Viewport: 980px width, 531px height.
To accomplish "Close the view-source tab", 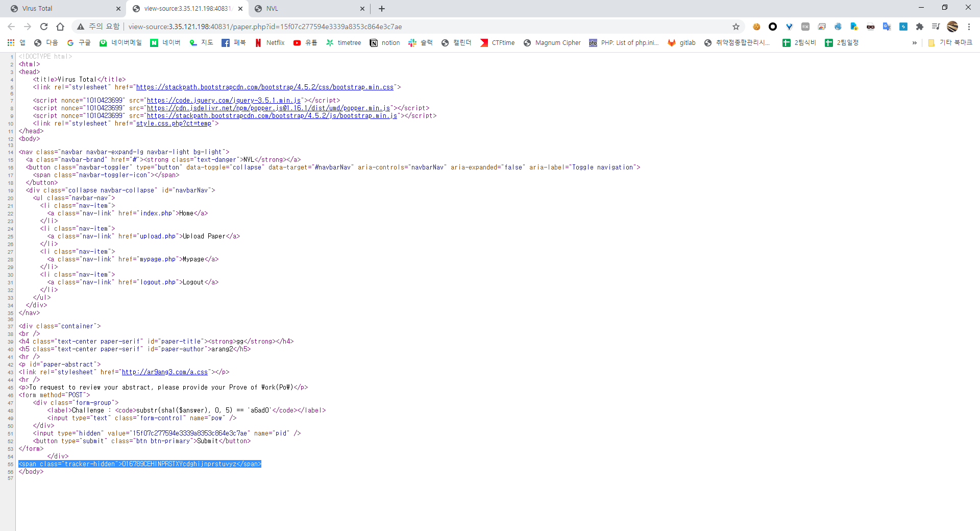I will [240, 9].
